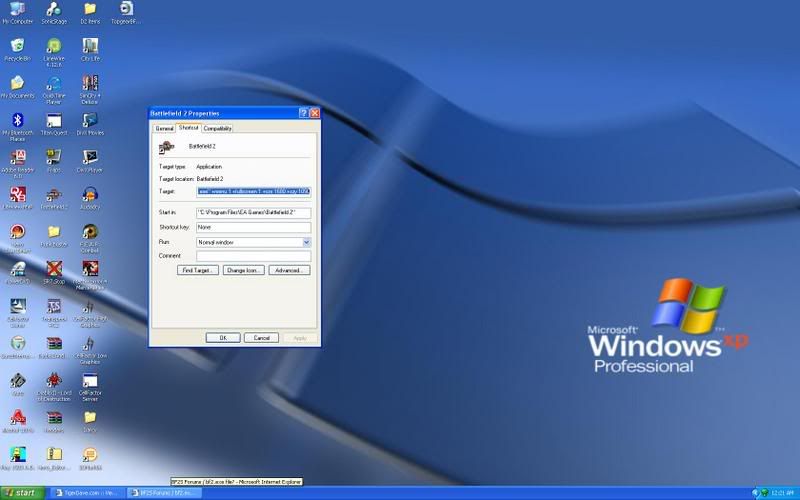
Task: Open the Hero_Editor folder icon
Action: point(54,460)
